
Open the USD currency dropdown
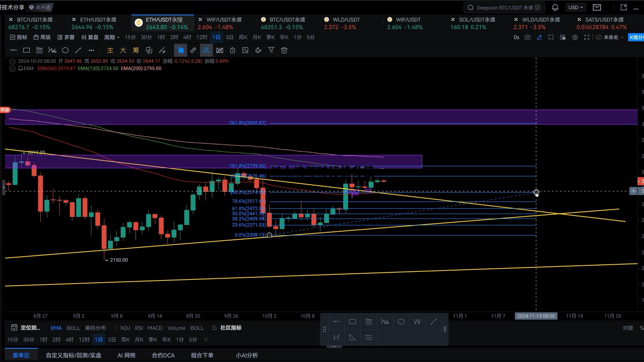pyautogui.click(x=575, y=8)
